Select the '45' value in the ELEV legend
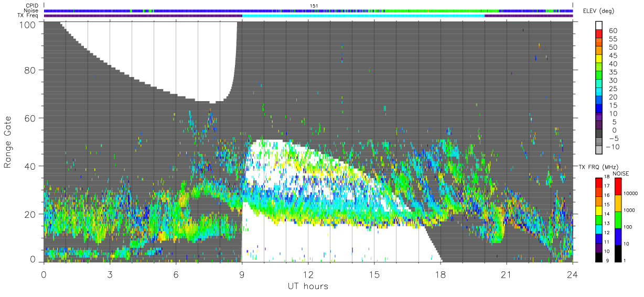Screen dimensions: 644x297 (612, 56)
